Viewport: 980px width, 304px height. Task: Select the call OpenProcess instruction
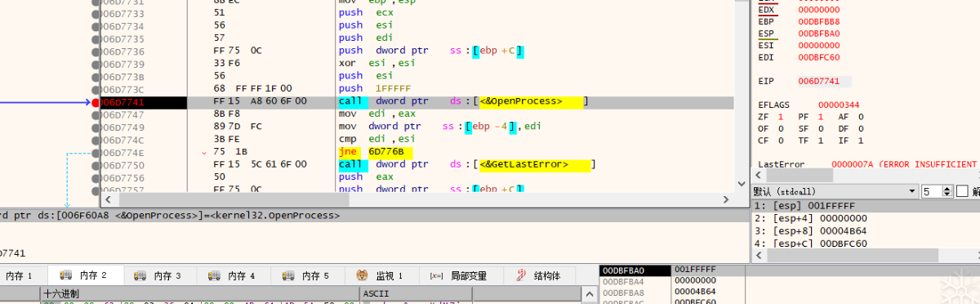click(463, 101)
